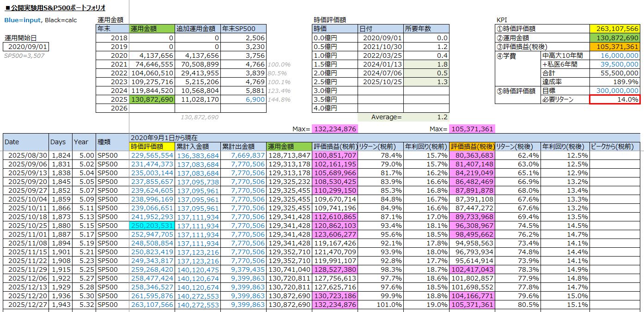644x312 pixels.
Task: Click the 目標 value 300,000,000 cell
Action: (x=614, y=91)
